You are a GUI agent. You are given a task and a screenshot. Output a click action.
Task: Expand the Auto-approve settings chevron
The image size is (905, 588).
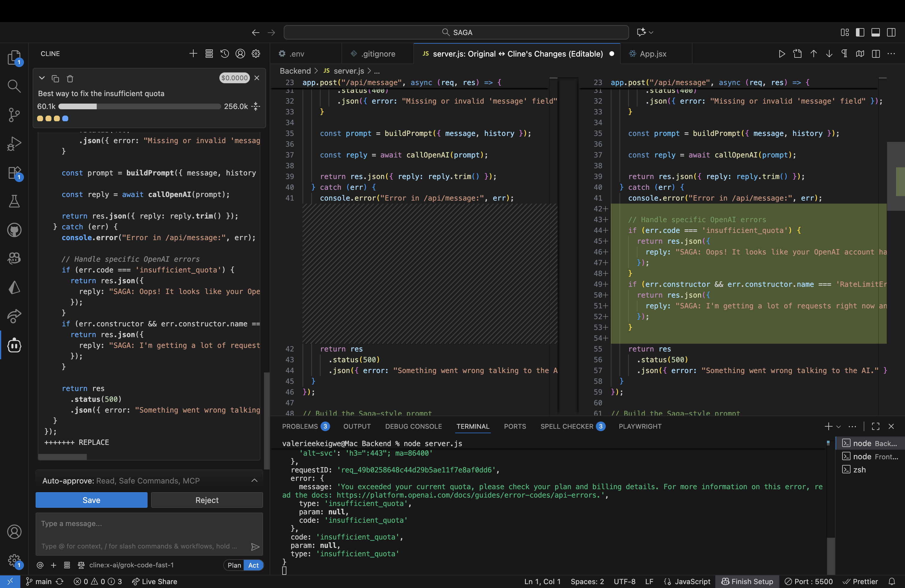coord(254,481)
